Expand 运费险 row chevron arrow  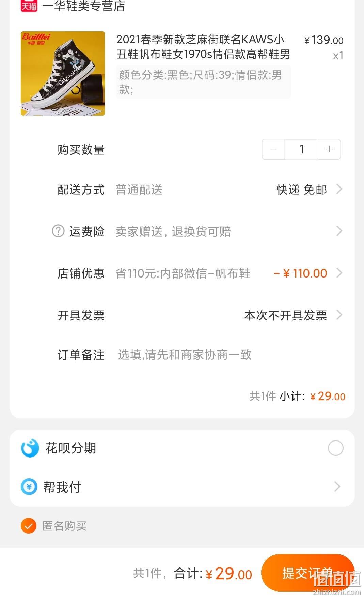click(339, 231)
